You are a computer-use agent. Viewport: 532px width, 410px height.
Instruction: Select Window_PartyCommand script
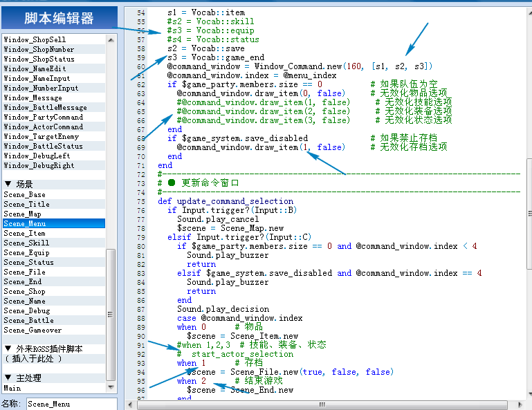click(x=54, y=117)
